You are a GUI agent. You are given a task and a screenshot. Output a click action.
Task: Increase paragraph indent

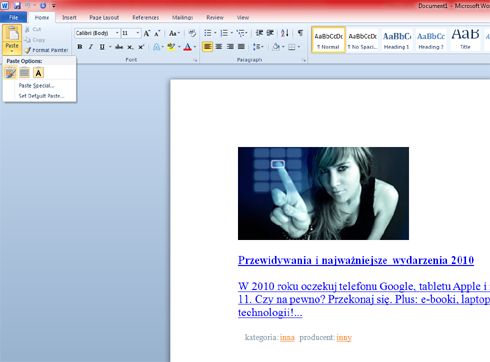[x=270, y=33]
